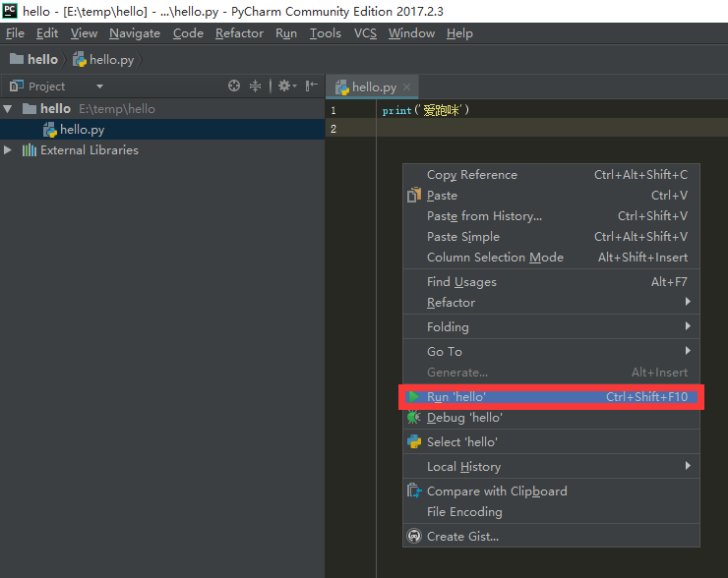
Task: Collapse the hello project folder
Action: [x=8, y=109]
